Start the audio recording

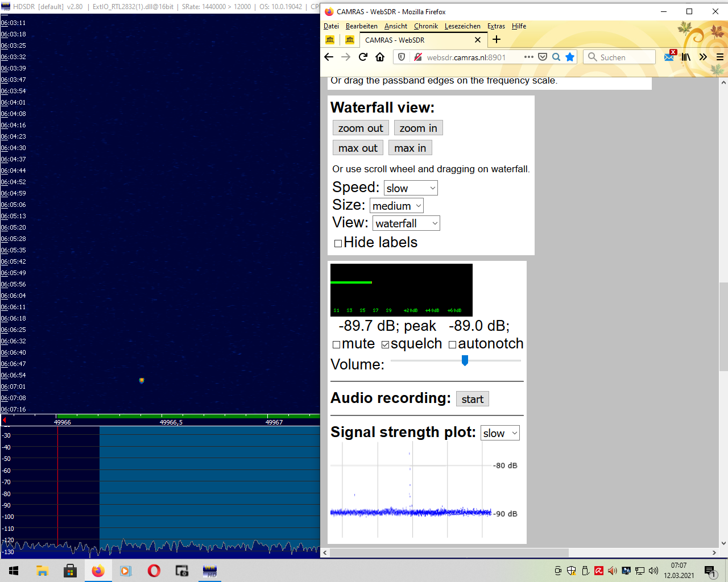click(473, 399)
